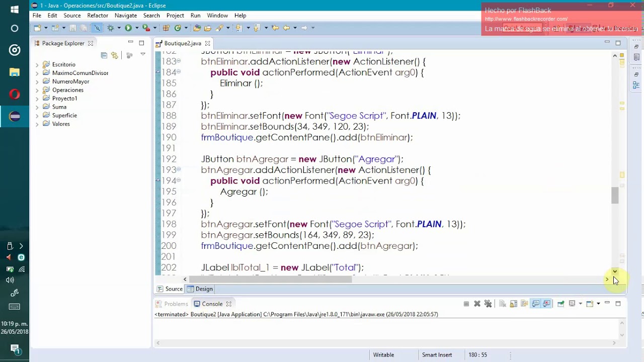The image size is (644, 362).
Task: Click the New Java Package icon
Action: 166,28
